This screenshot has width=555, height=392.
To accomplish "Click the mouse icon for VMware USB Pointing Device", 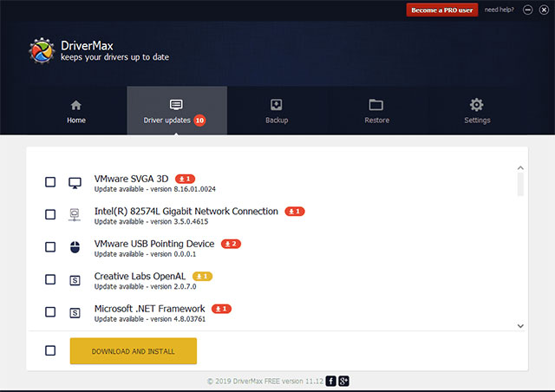I will (x=75, y=247).
